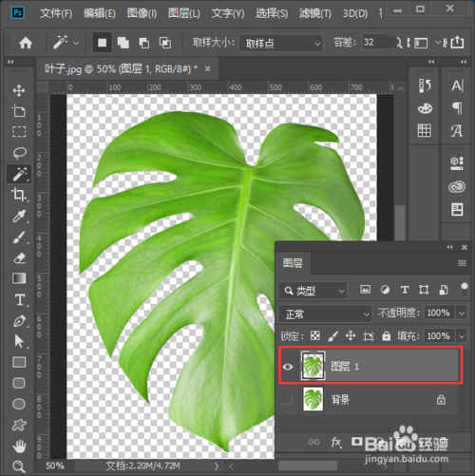Open the 填充 fill dropdown arrow
Viewport: 475px width, 476px height.
(462, 336)
